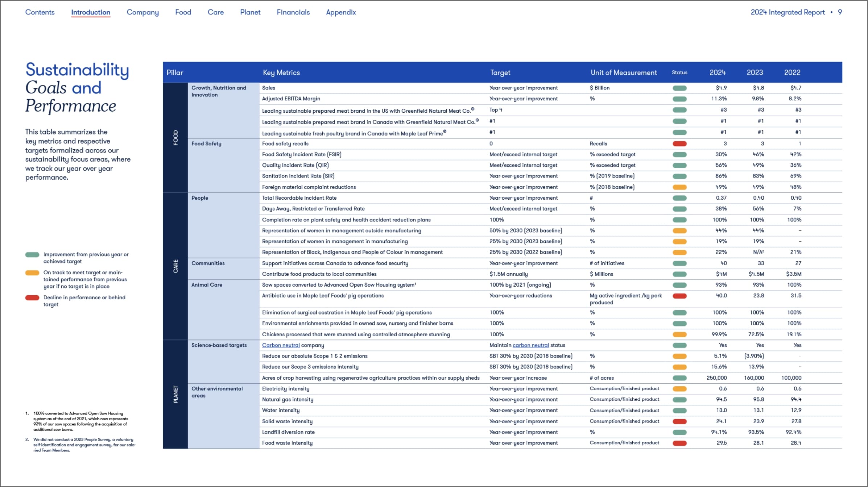Click the green legend status pill
This screenshot has width=868, height=487.
[x=32, y=255]
